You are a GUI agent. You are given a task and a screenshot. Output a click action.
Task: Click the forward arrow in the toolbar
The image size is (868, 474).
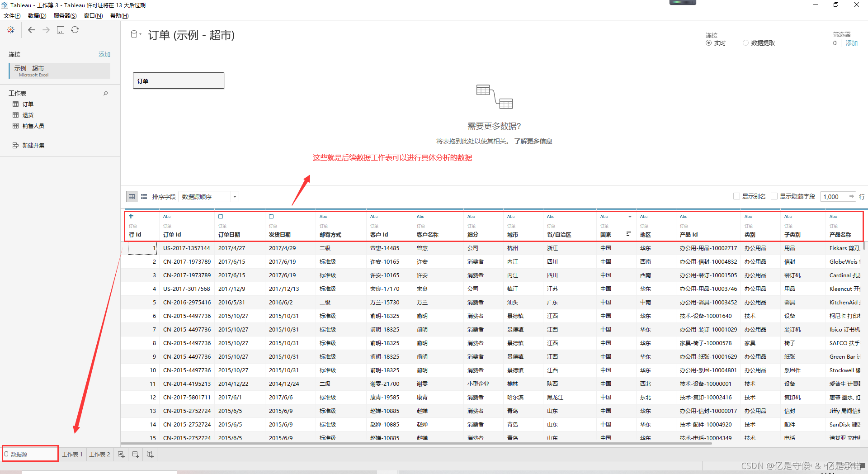tap(46, 30)
